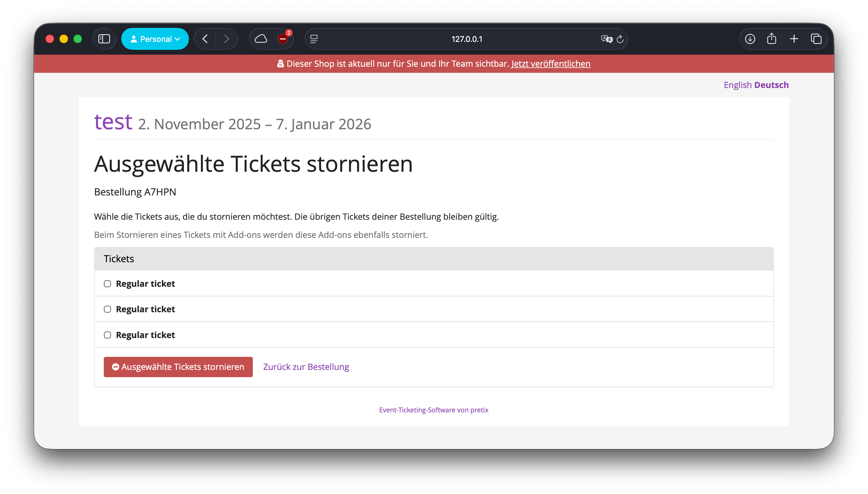Switch language to English

[x=737, y=85]
